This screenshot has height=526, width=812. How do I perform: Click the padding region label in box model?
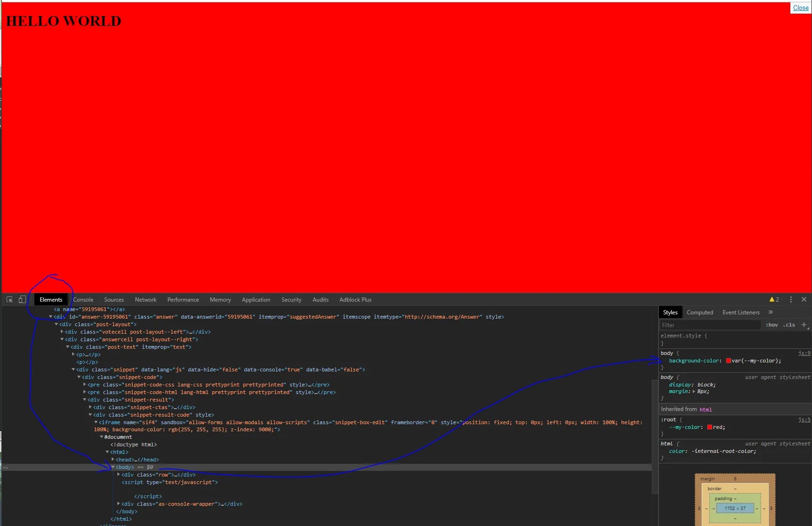click(x=723, y=498)
